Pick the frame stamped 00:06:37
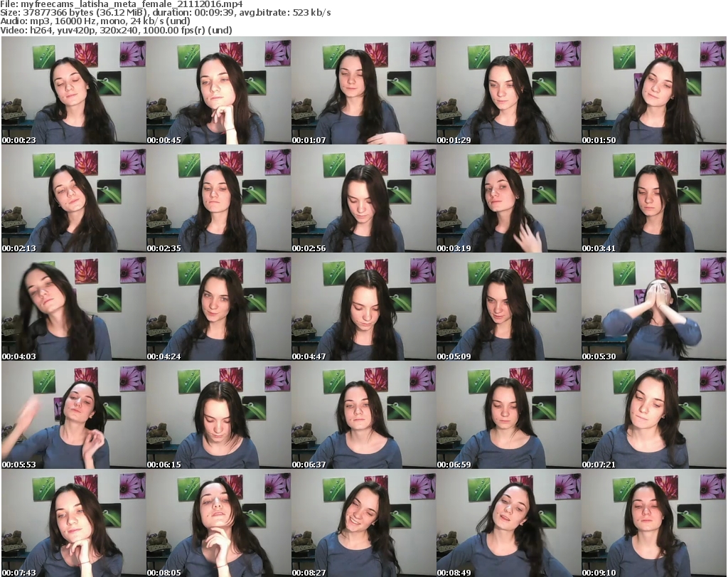Viewport: 728px width, 577px height. 363,415
